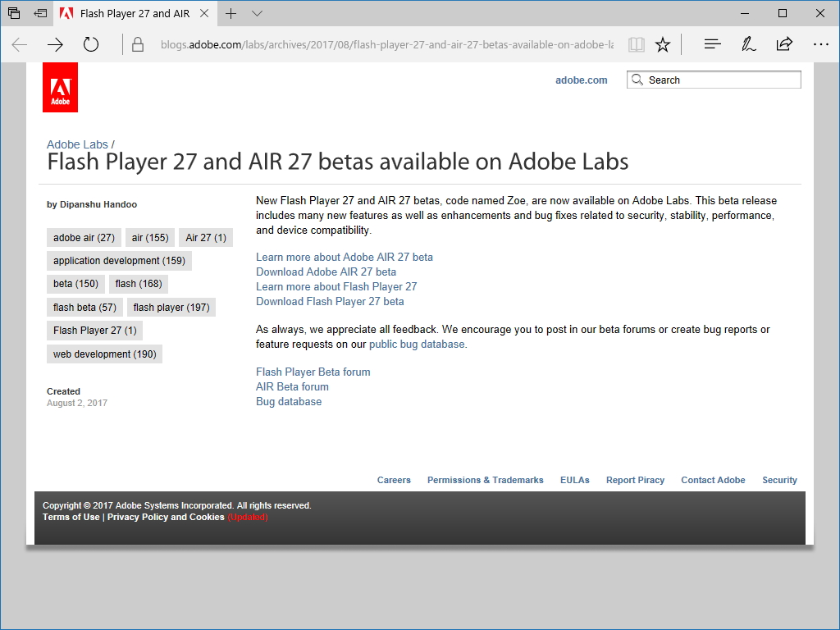Open the Security footer link
This screenshot has width=840, height=630.
(x=779, y=480)
